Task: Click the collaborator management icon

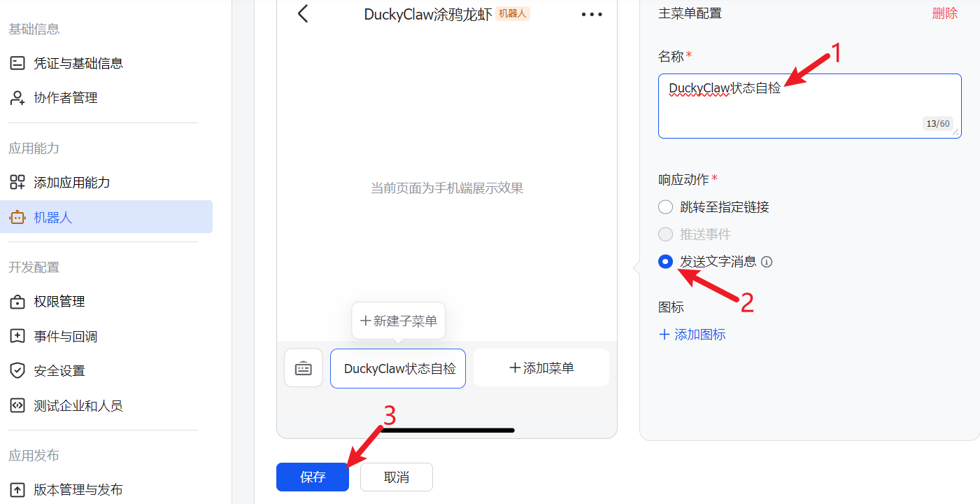Action: click(x=17, y=98)
